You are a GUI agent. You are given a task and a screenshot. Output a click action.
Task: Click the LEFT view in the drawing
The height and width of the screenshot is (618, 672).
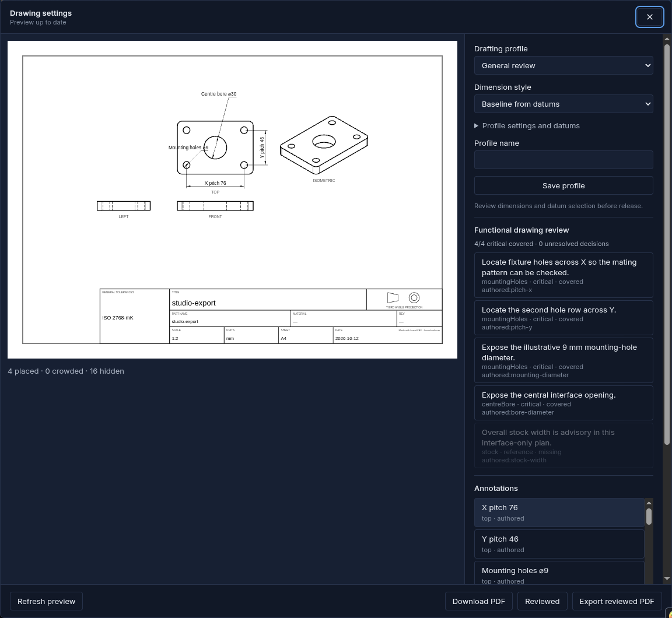[x=124, y=206]
